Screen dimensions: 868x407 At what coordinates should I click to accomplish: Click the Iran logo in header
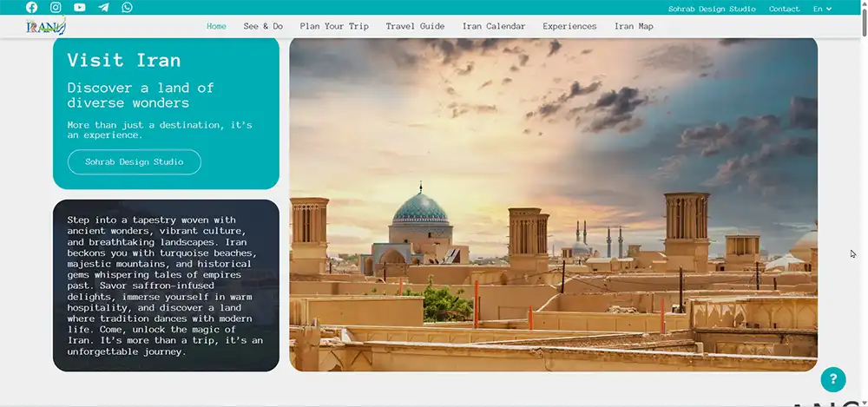click(45, 26)
